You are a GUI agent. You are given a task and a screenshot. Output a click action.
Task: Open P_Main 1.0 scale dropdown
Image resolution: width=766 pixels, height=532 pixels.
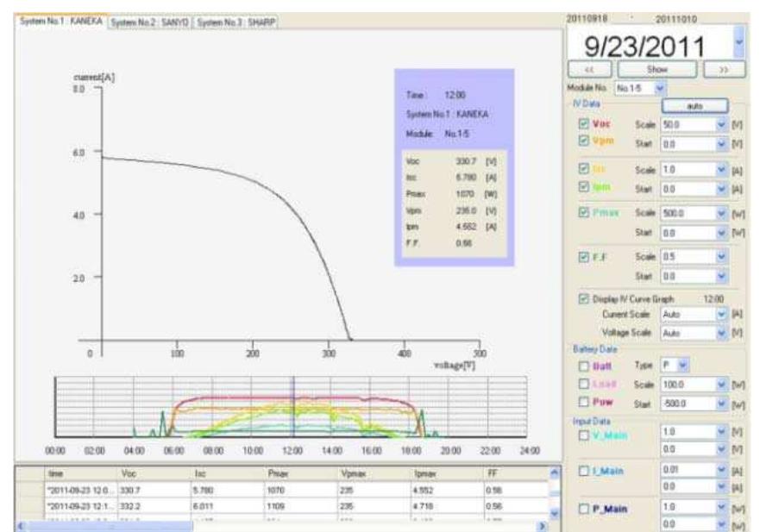721,507
